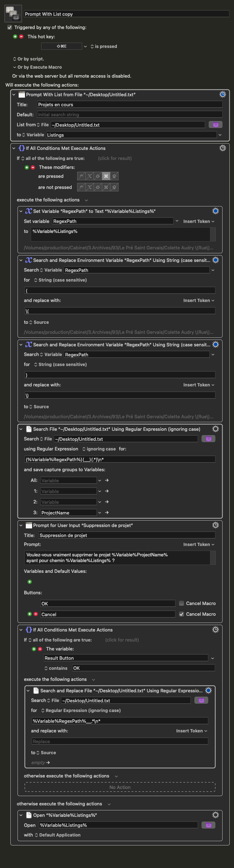
Task: Click green plus under Variables and Default Values
Action: tap(30, 582)
